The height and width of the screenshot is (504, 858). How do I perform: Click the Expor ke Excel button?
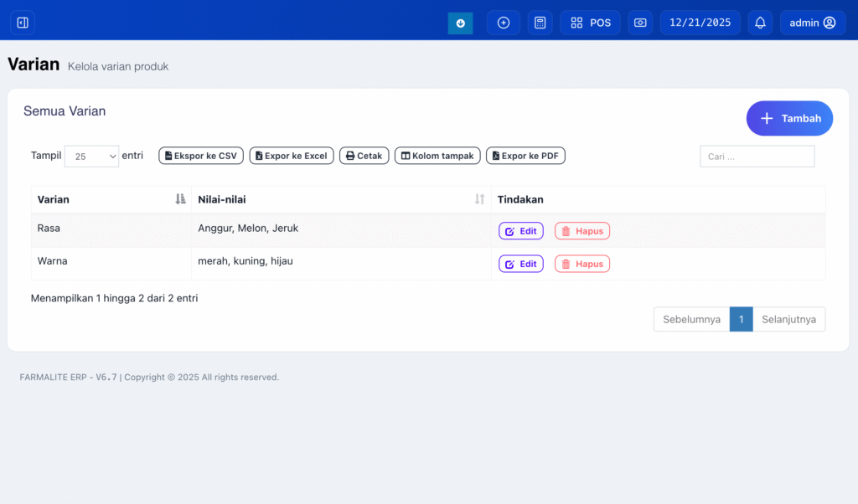(292, 156)
